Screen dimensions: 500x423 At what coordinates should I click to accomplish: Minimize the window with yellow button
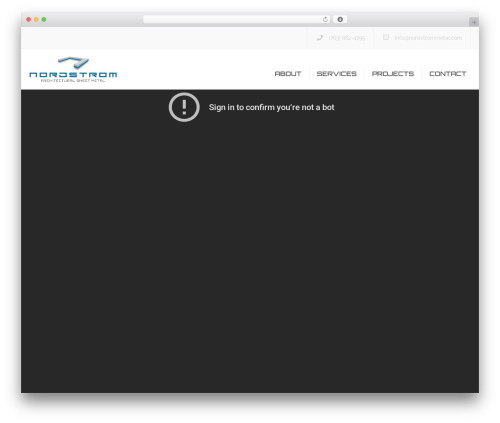pos(36,19)
